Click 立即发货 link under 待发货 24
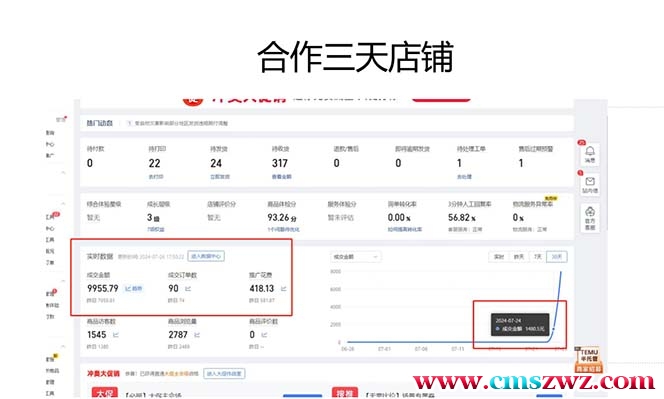This screenshot has width=664, height=399. (x=220, y=177)
